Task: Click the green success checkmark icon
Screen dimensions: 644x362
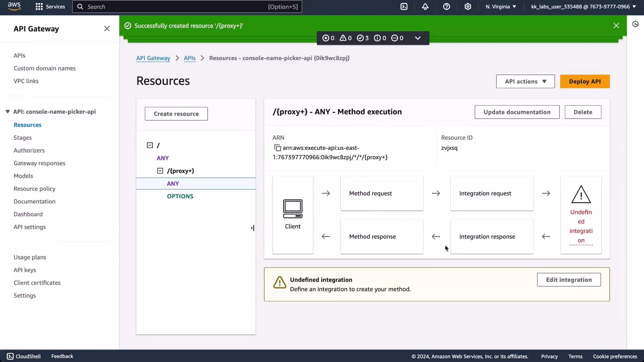Action: pyautogui.click(x=128, y=26)
